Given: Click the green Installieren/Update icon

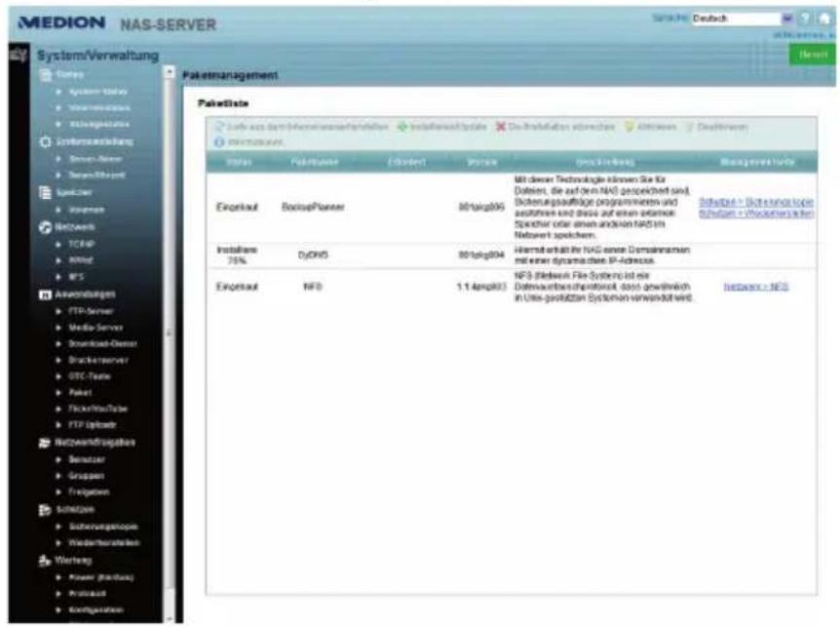Looking at the screenshot, I should (401, 127).
